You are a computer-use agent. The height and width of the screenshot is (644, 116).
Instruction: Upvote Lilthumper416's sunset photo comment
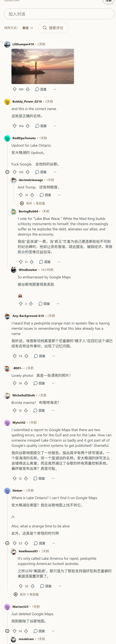pyautogui.click(x=15, y=89)
